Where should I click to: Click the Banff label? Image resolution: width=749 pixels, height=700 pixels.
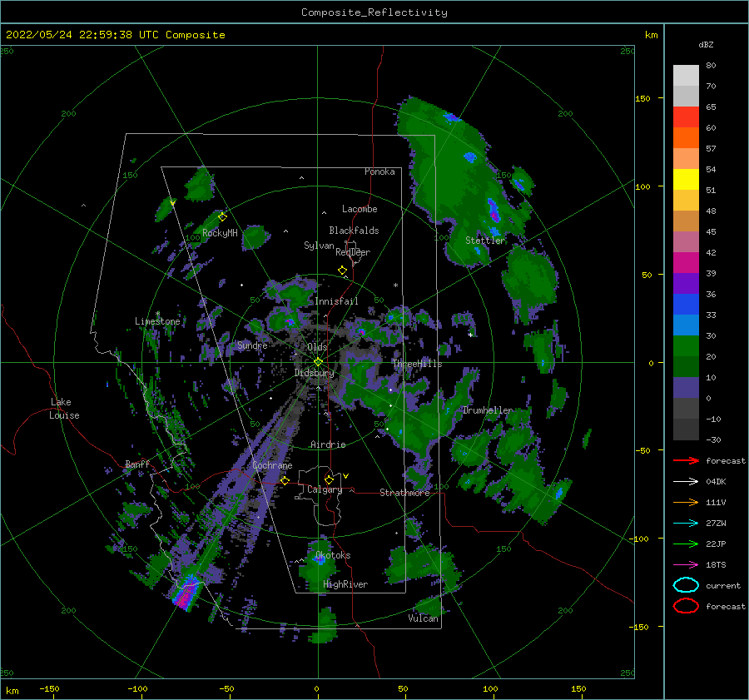click(x=137, y=464)
